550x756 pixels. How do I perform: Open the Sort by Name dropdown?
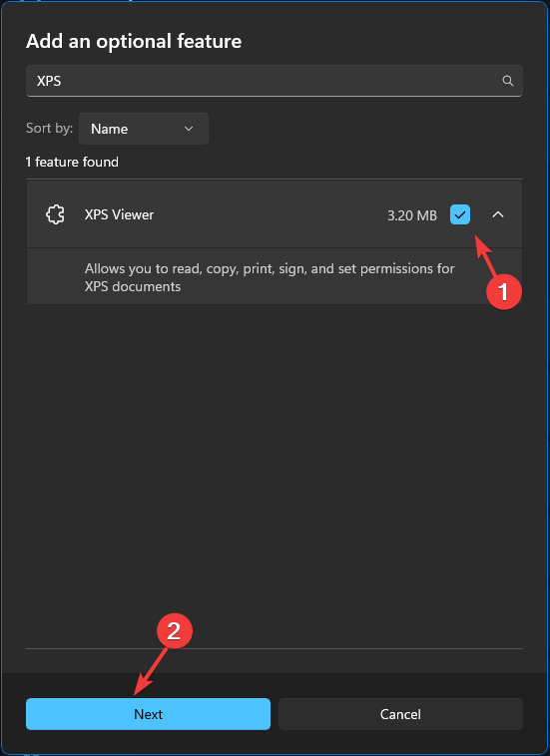(x=144, y=129)
